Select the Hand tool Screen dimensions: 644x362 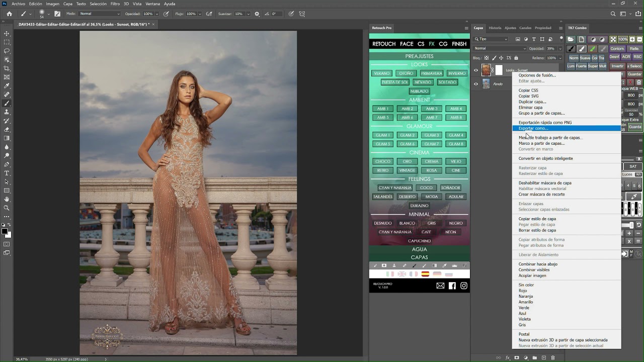tap(7, 199)
